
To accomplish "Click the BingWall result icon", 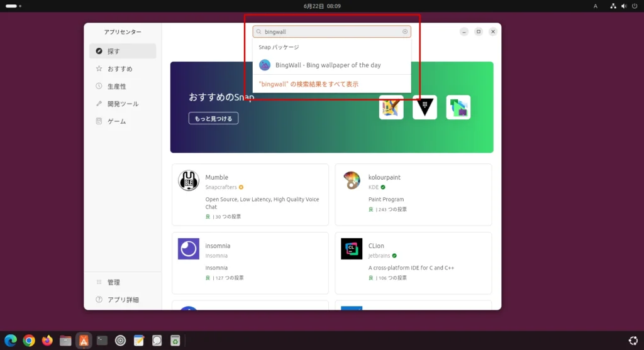I will [265, 65].
